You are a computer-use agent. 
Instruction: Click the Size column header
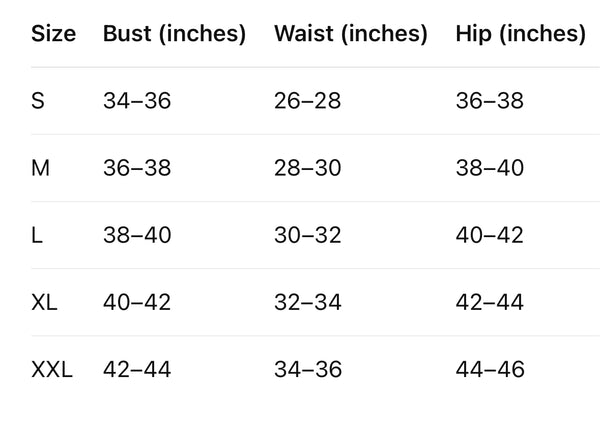pos(53,34)
